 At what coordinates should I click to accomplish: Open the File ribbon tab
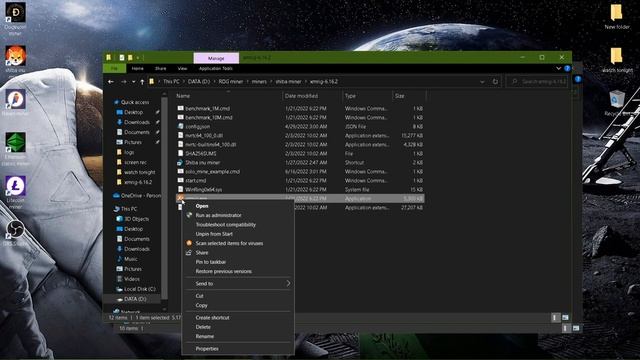[x=115, y=69]
